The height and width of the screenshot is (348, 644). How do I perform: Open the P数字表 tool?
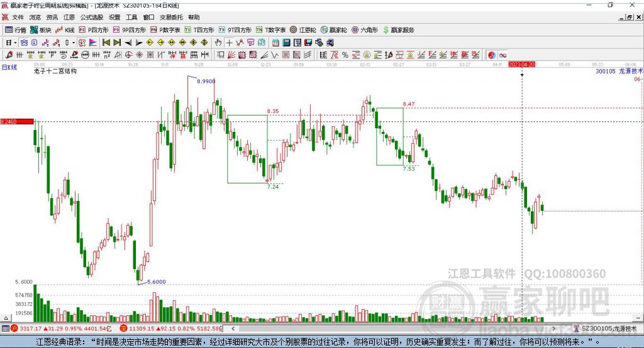coord(165,30)
